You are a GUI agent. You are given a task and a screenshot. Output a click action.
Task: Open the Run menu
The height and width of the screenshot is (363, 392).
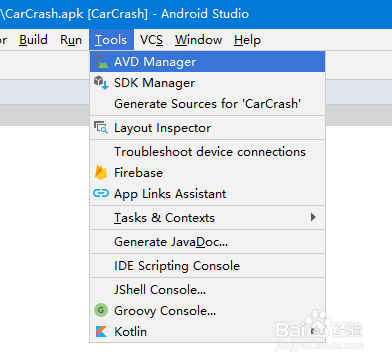[x=71, y=40]
